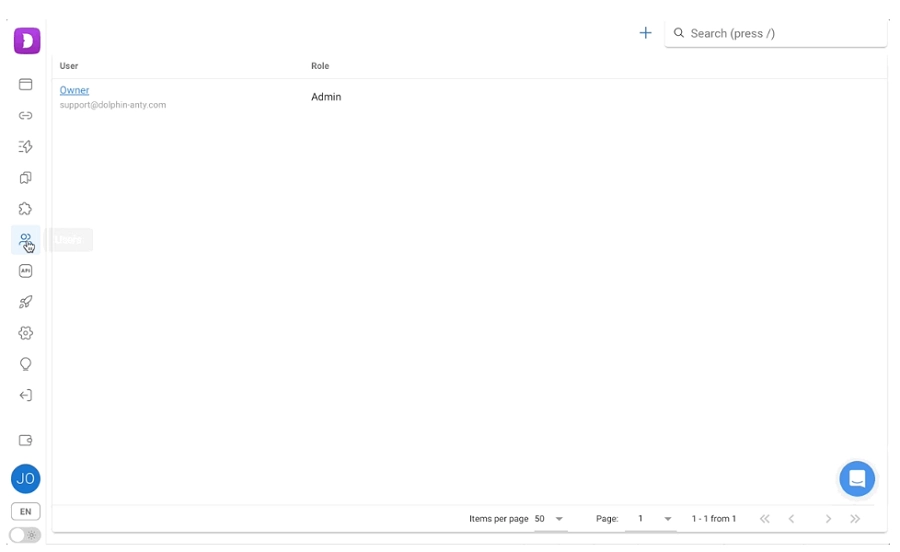Open the API section icon

click(x=26, y=271)
